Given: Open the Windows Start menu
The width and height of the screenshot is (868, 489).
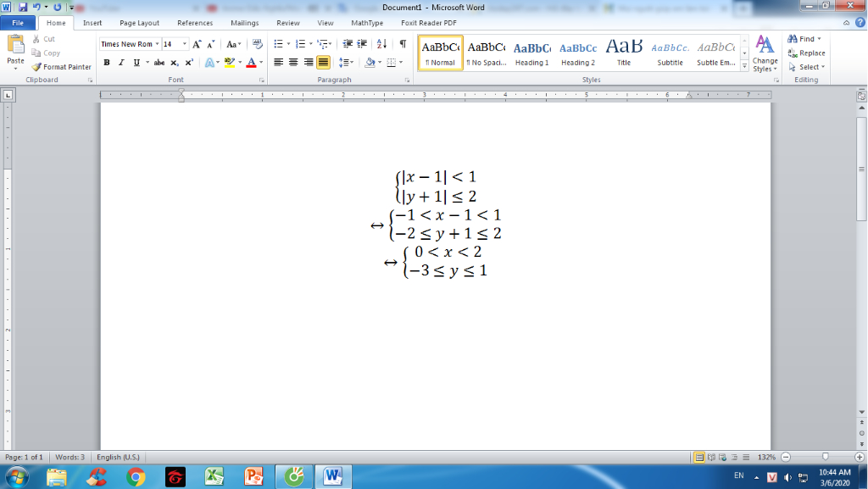Looking at the screenshot, I should click(x=17, y=476).
